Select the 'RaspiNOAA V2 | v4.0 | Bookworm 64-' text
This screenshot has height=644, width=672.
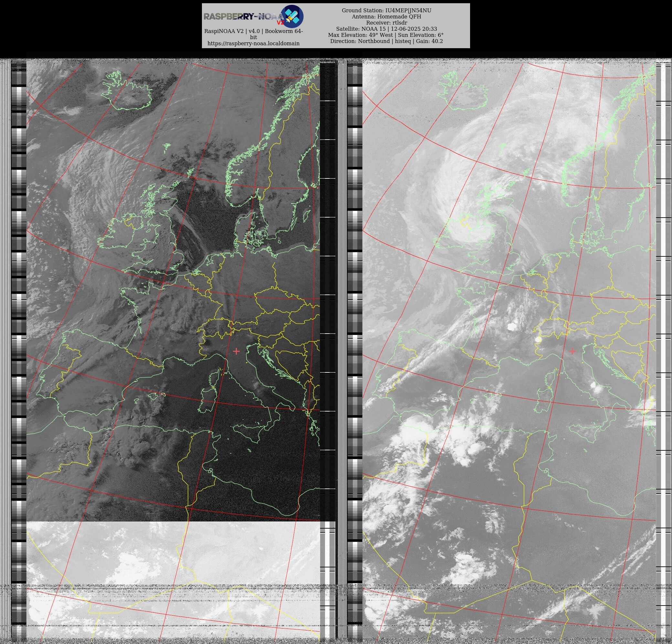[x=253, y=31]
